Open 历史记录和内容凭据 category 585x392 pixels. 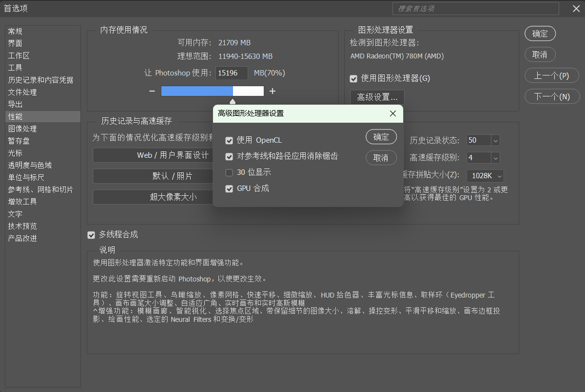[43, 80]
